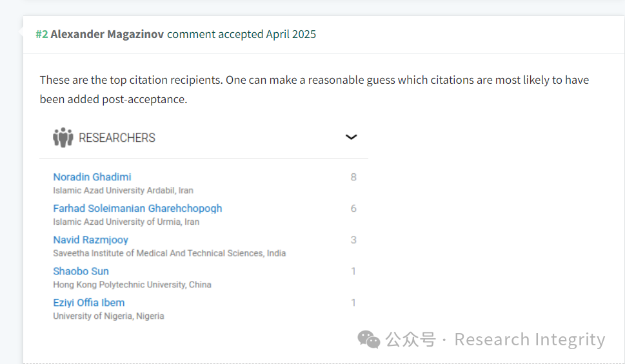Click Islamic Azad University Ardabil affiliation text

[x=123, y=190]
